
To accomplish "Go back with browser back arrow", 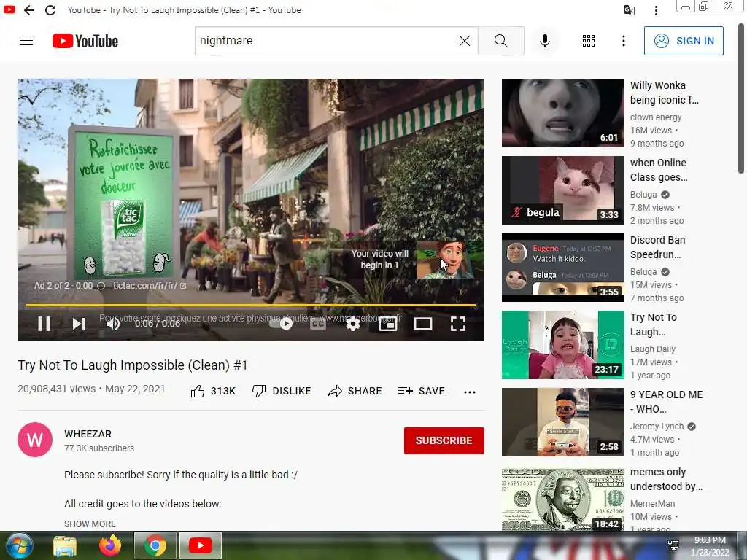I will click(x=29, y=10).
